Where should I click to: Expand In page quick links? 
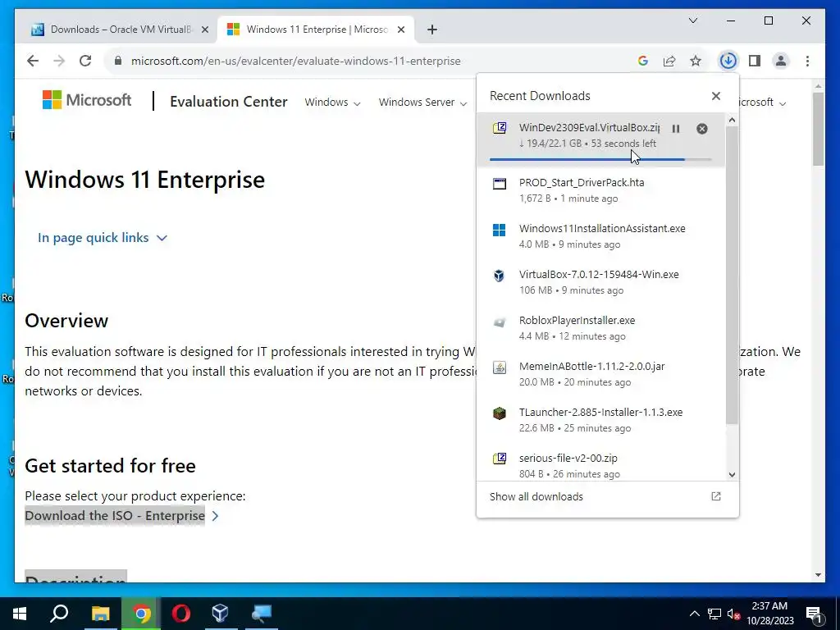(103, 237)
